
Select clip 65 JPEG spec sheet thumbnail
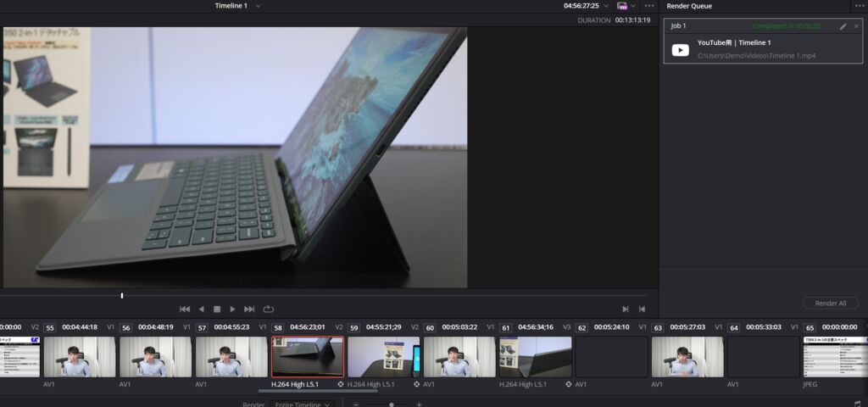point(835,357)
